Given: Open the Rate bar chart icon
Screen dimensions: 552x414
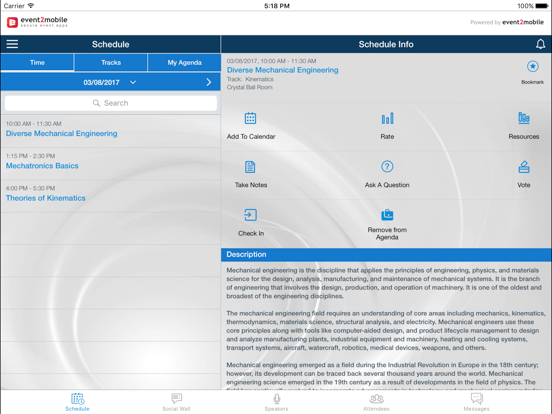Looking at the screenshot, I should coord(387,118).
